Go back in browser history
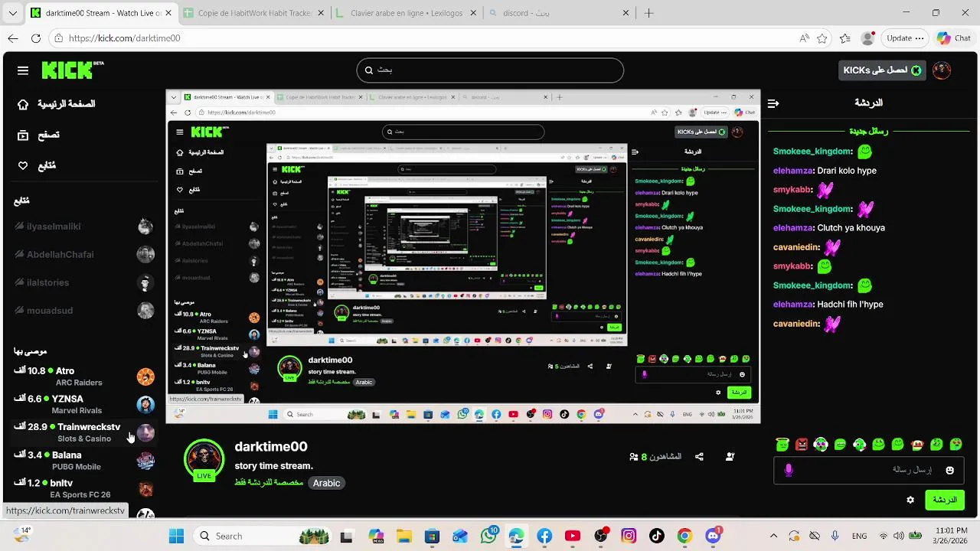The height and width of the screenshot is (551, 980). click(x=13, y=38)
